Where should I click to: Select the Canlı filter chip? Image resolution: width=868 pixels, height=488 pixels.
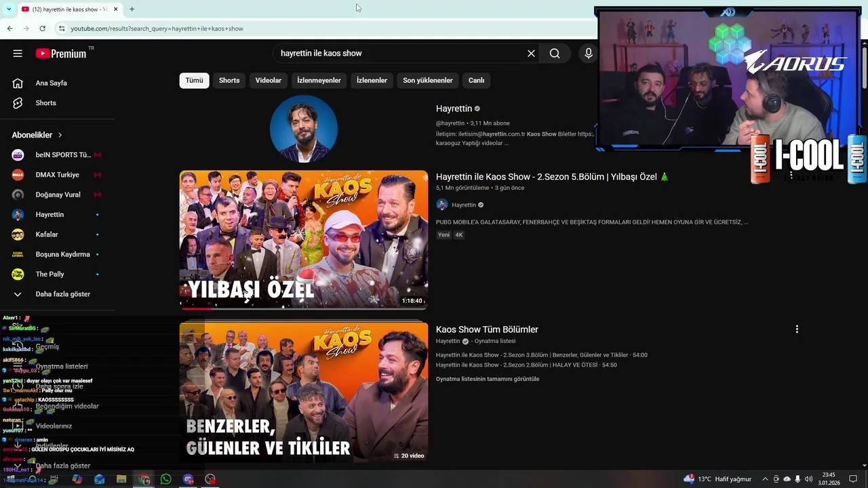click(x=476, y=80)
